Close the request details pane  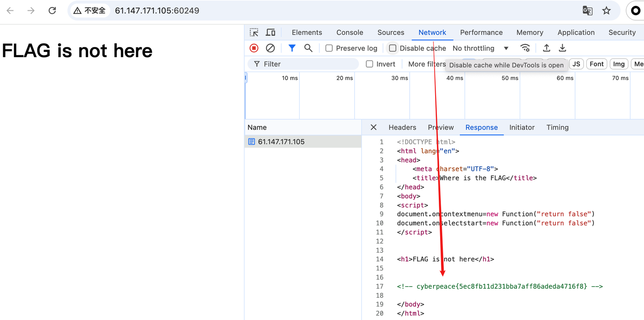(373, 127)
